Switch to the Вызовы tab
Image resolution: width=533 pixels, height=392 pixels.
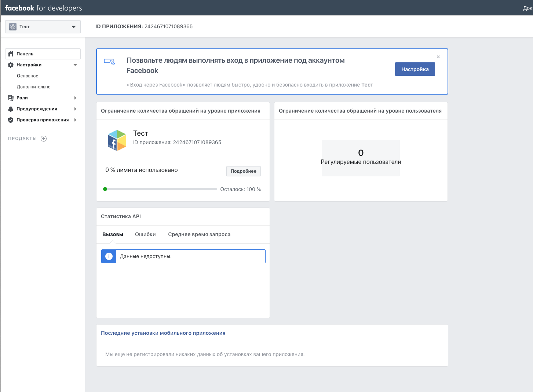pos(113,234)
